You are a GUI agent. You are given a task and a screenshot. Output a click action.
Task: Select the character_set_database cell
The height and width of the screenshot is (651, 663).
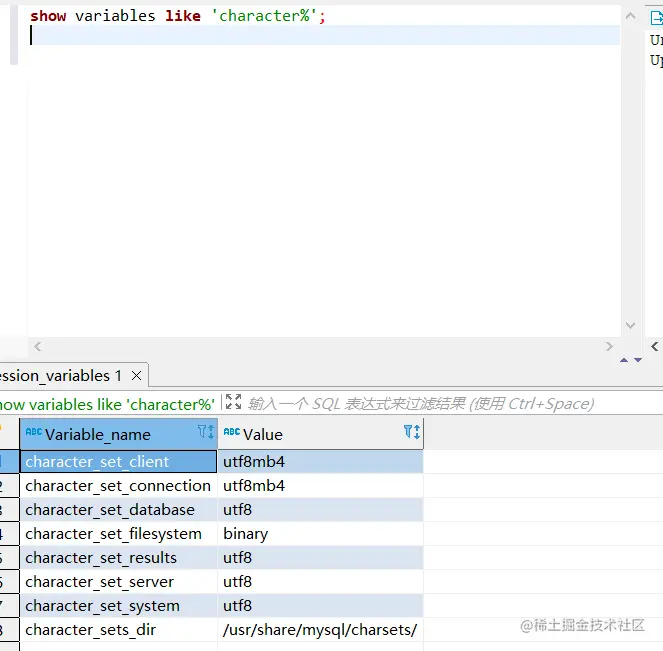point(118,510)
